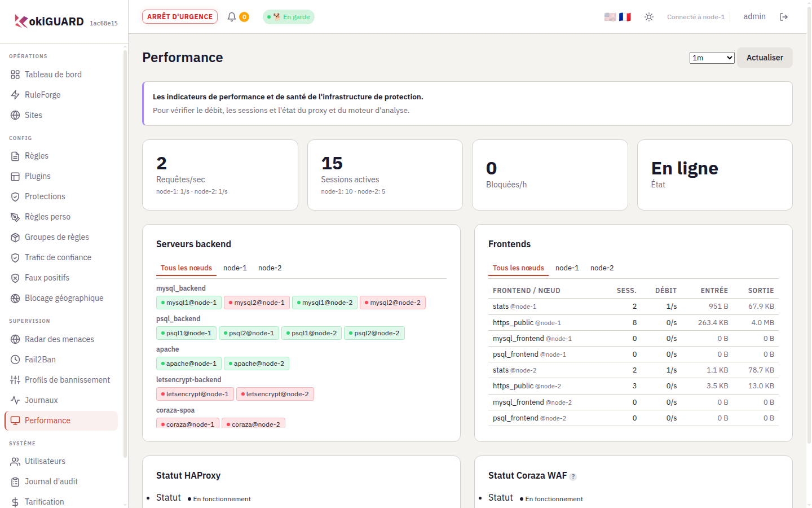
Task: Open the notifications bell
Action: pos(232,17)
